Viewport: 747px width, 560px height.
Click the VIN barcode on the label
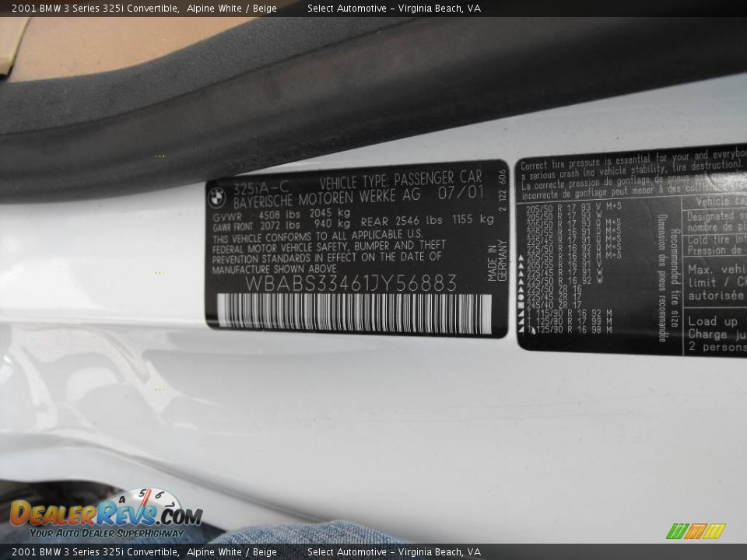pos(354,313)
